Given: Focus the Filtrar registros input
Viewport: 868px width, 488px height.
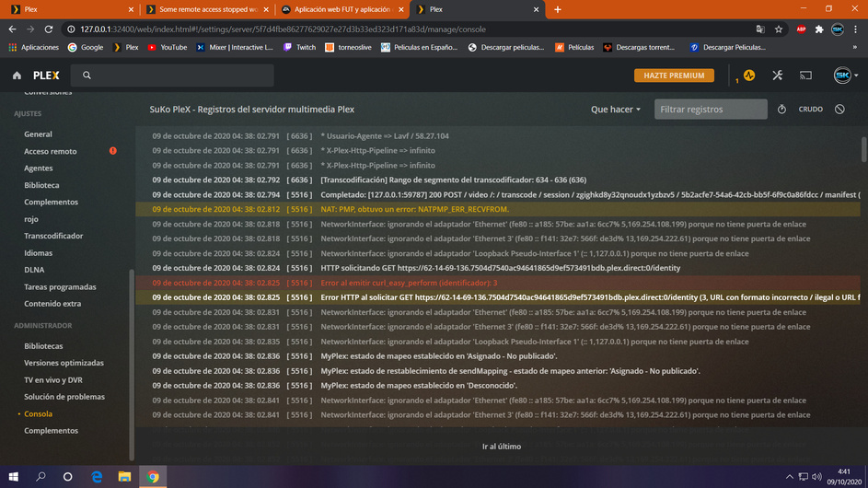Looking at the screenshot, I should click(711, 110).
